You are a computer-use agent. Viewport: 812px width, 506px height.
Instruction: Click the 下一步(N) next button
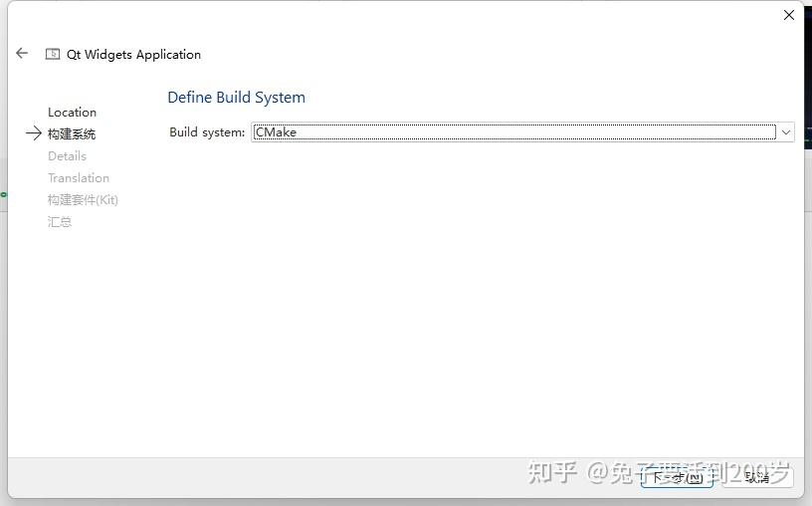677,477
